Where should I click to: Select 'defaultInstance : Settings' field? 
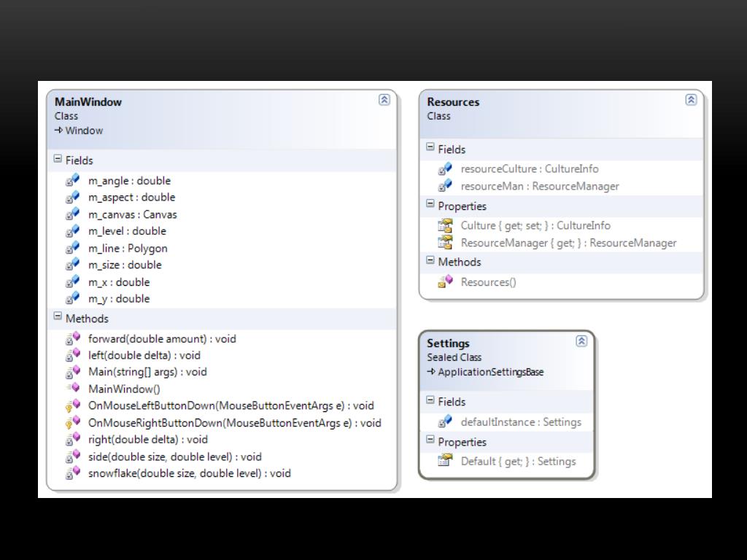[x=521, y=422]
